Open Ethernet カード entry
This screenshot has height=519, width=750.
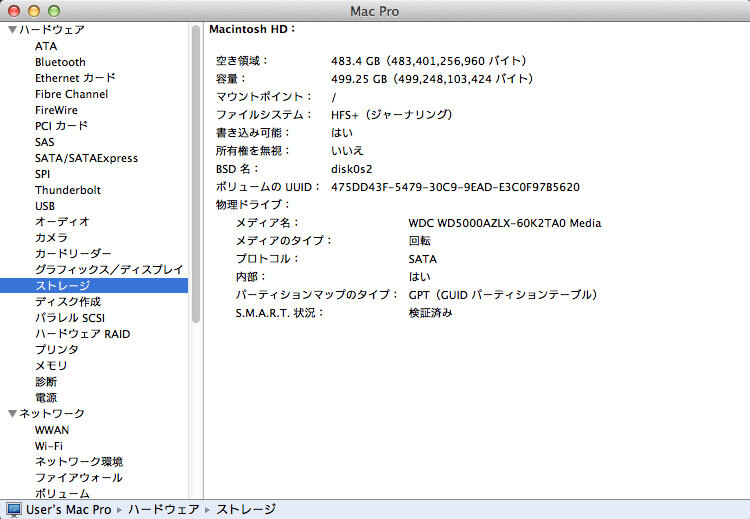75,78
